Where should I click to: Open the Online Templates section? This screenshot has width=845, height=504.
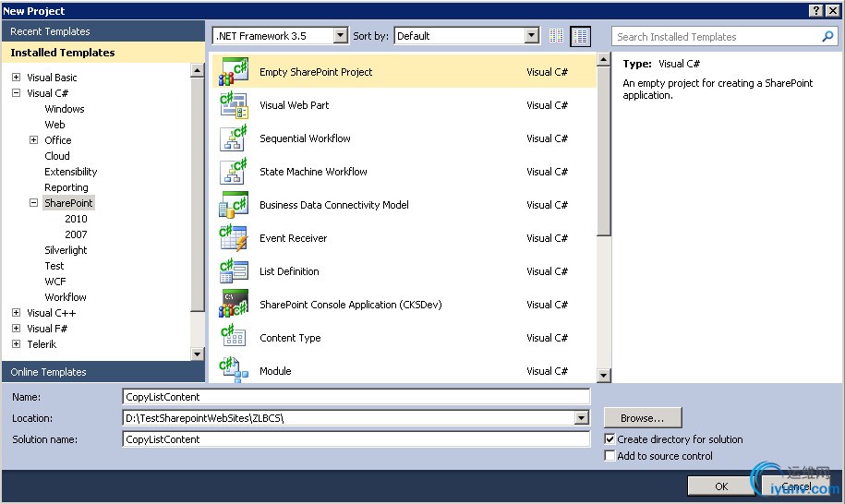(103, 371)
